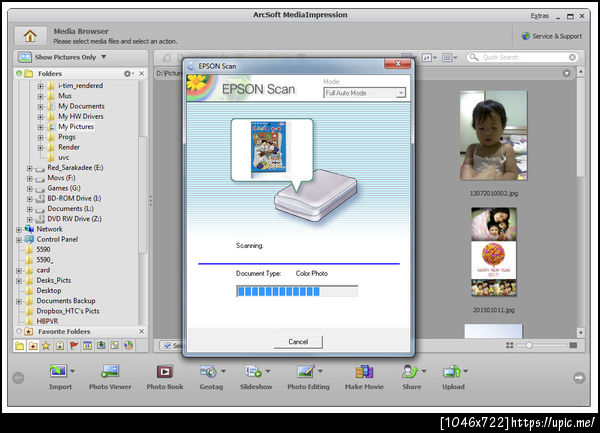Select the 5590_ folder
Image resolution: width=600 pixels, height=433 pixels.
(x=44, y=260)
